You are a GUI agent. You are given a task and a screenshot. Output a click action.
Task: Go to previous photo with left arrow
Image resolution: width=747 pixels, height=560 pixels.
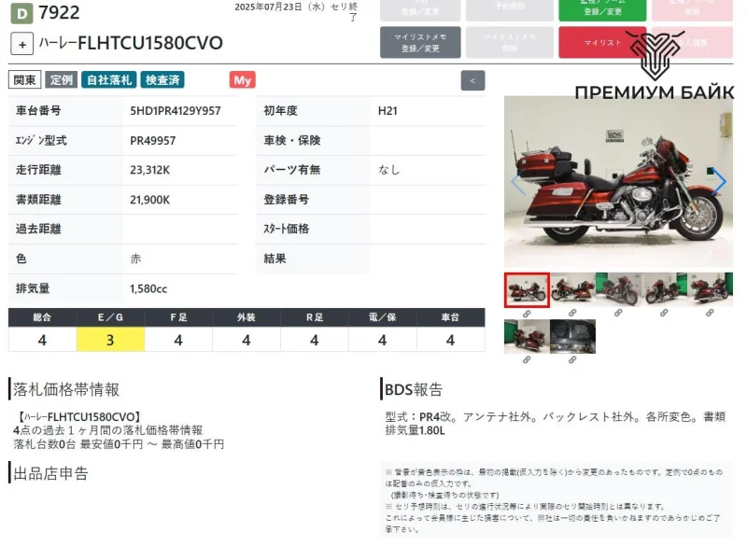(517, 182)
